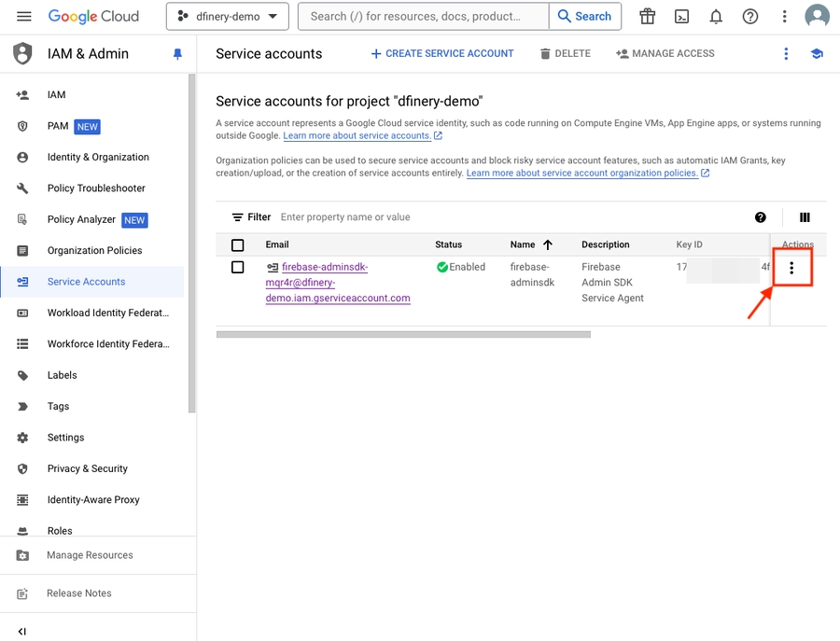Open column display options icon

805,217
